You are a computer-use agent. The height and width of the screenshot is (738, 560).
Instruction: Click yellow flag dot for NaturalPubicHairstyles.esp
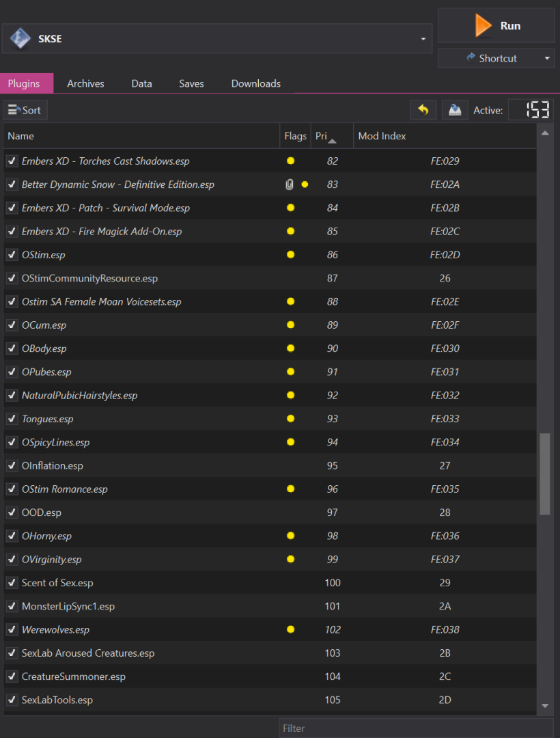290,395
